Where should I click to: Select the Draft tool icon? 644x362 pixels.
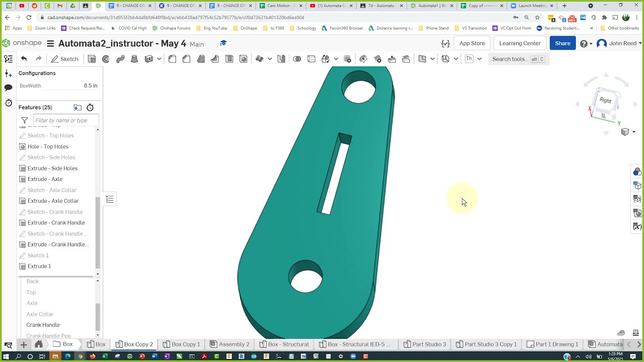coord(201,59)
